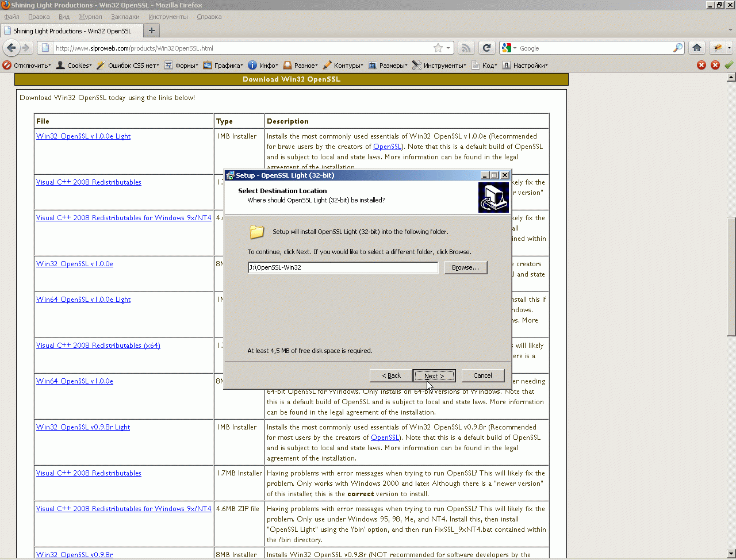Viewport: 736px width, 560px height.
Task: Click the Setup icon in the installer title bar
Action: click(230, 175)
